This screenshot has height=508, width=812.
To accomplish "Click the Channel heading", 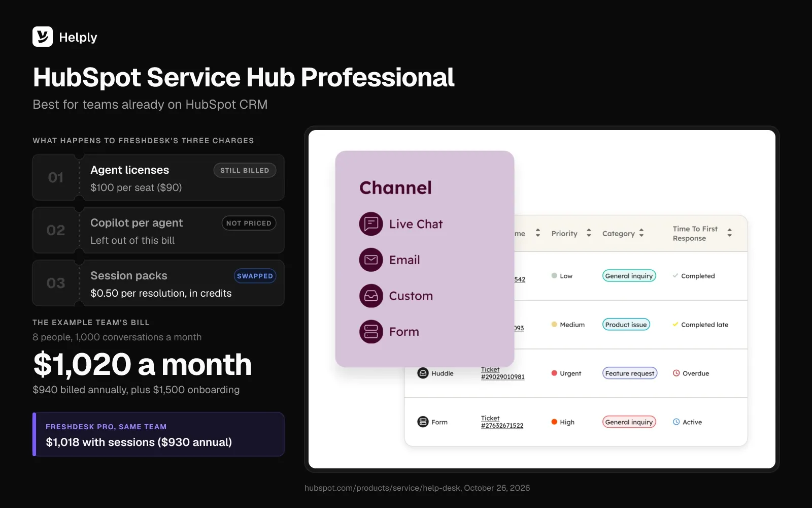I will coord(395,188).
